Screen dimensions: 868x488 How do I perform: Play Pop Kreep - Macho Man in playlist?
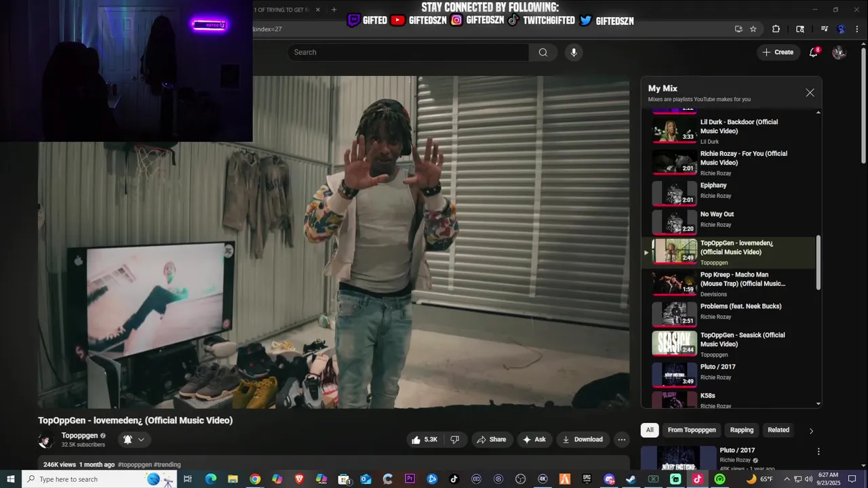(x=734, y=284)
